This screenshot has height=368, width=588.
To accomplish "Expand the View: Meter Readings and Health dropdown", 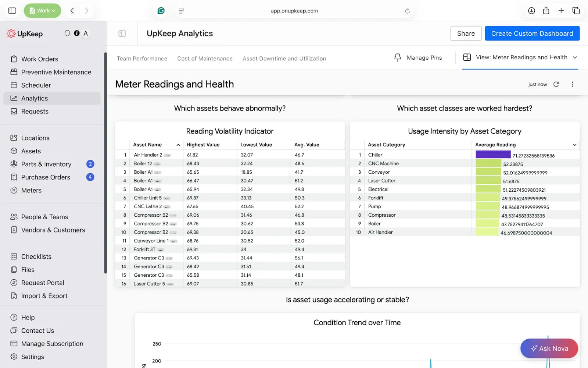I will click(x=575, y=57).
